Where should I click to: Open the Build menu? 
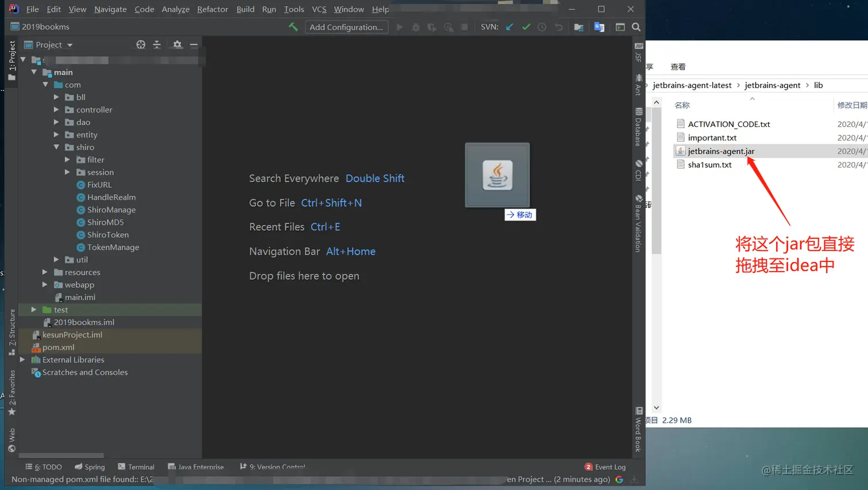tap(245, 9)
